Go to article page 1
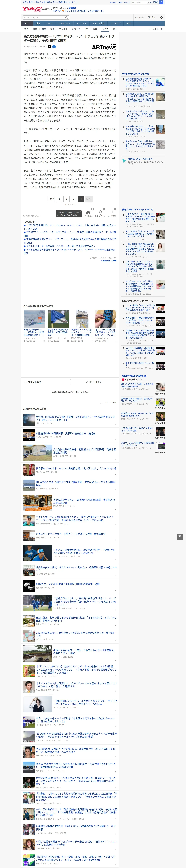186x868 pixels. tap(59, 199)
